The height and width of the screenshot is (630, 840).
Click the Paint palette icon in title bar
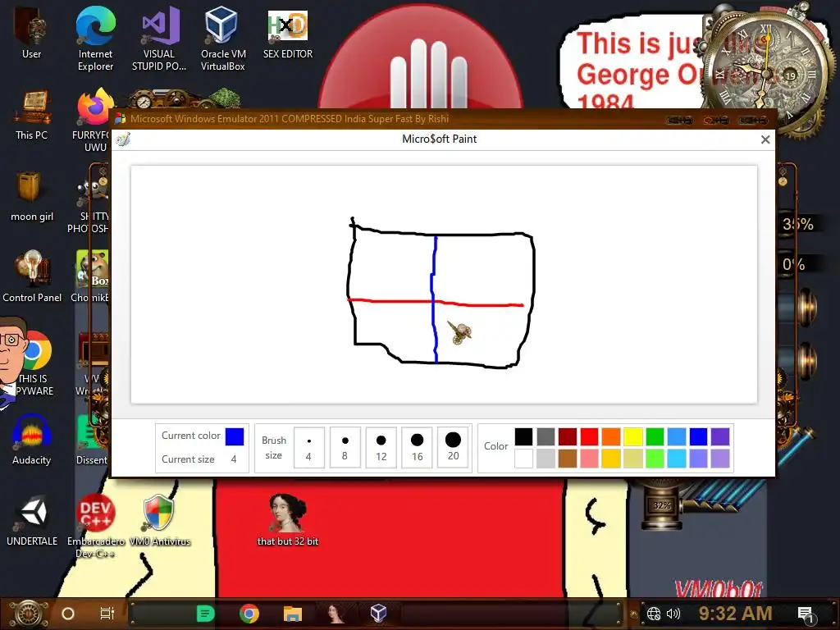pyautogui.click(x=123, y=139)
